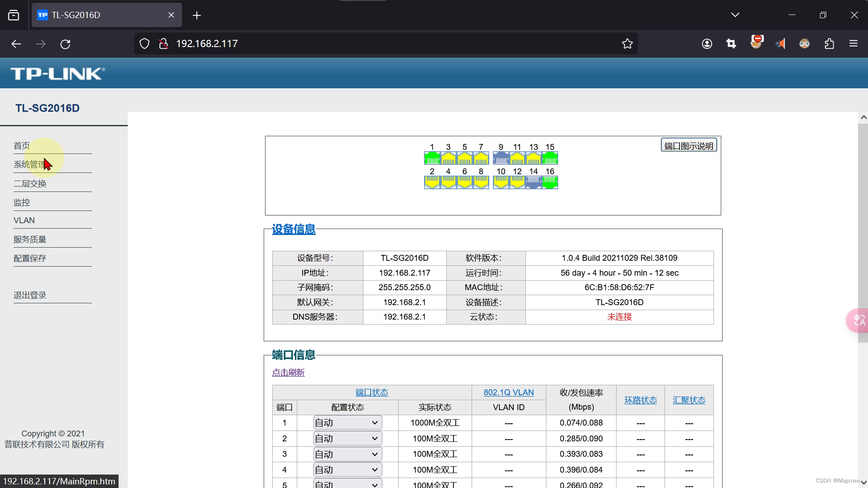Click port 1 icon in port diagram
This screenshot has width=868, height=488.
(x=432, y=158)
